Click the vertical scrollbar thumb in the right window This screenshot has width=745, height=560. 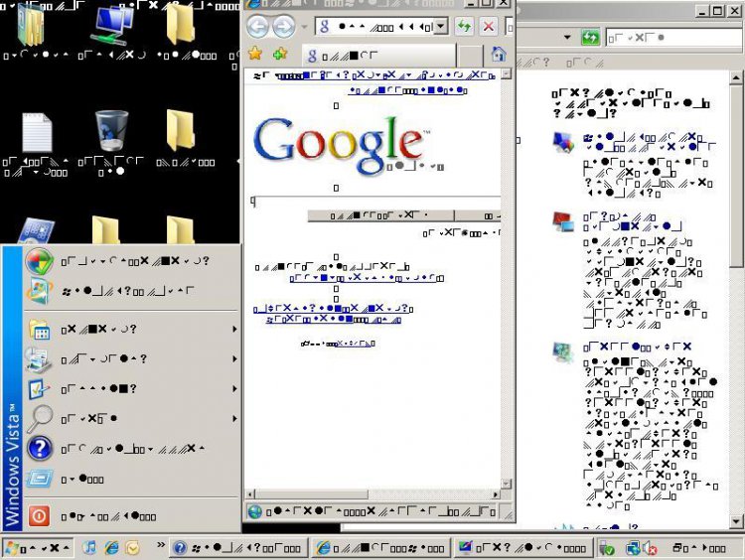click(x=735, y=176)
